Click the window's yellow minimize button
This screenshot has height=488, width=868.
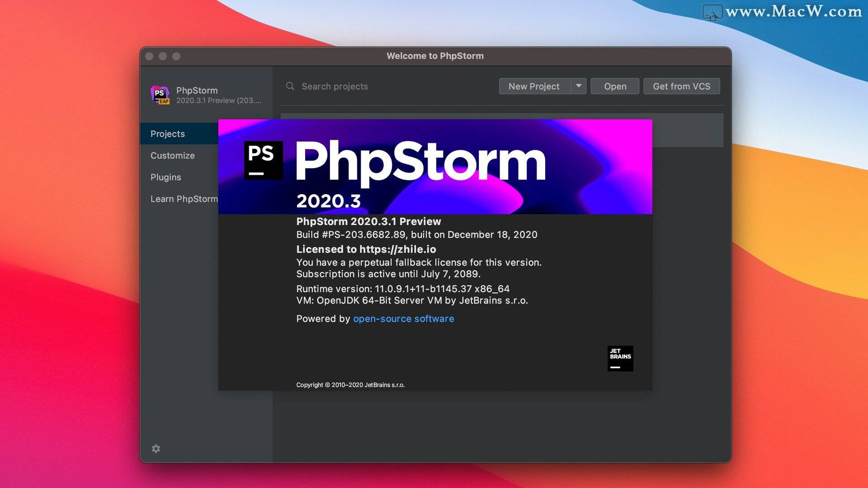(163, 56)
